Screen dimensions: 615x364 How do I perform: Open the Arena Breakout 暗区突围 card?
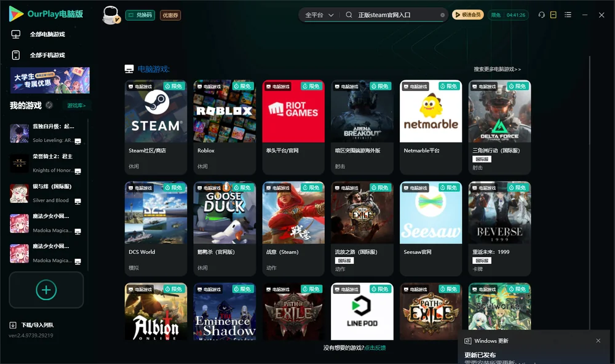[362, 127]
